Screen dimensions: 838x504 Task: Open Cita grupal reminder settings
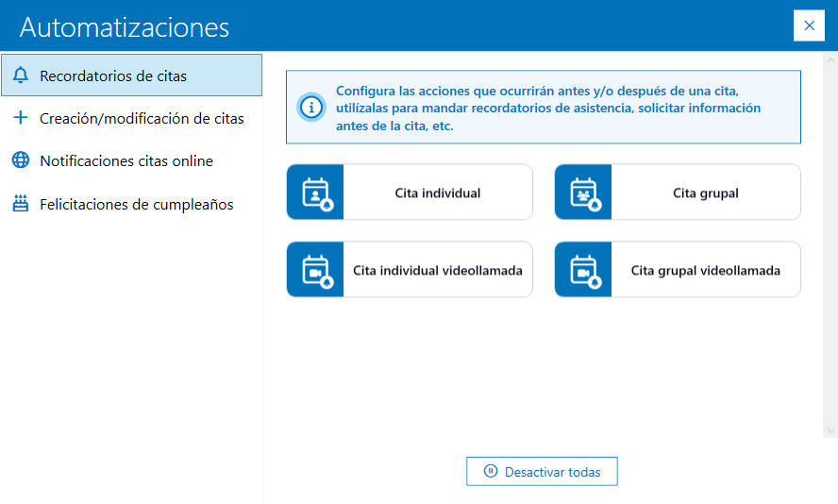click(705, 193)
